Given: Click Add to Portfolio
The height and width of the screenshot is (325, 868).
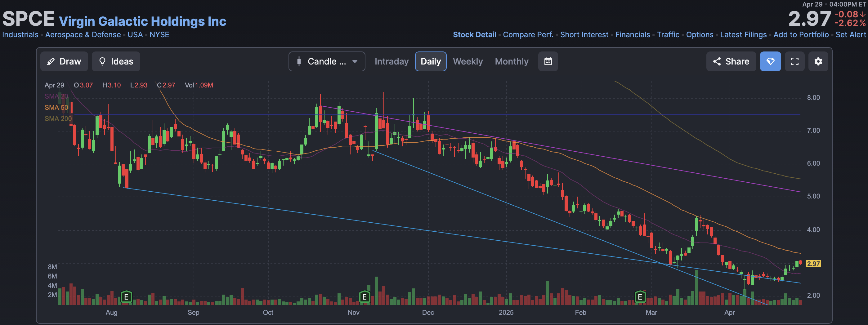Looking at the screenshot, I should pyautogui.click(x=801, y=35).
